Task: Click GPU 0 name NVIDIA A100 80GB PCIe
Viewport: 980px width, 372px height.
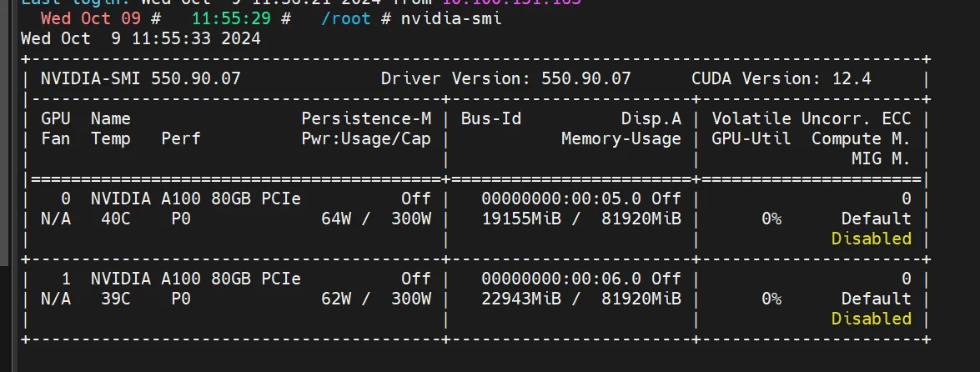Action: [196, 199]
